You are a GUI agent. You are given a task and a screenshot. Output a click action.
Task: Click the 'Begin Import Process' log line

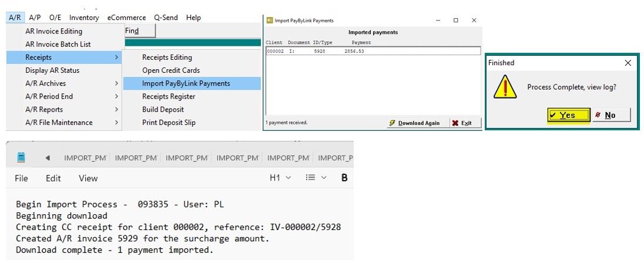[x=120, y=204]
